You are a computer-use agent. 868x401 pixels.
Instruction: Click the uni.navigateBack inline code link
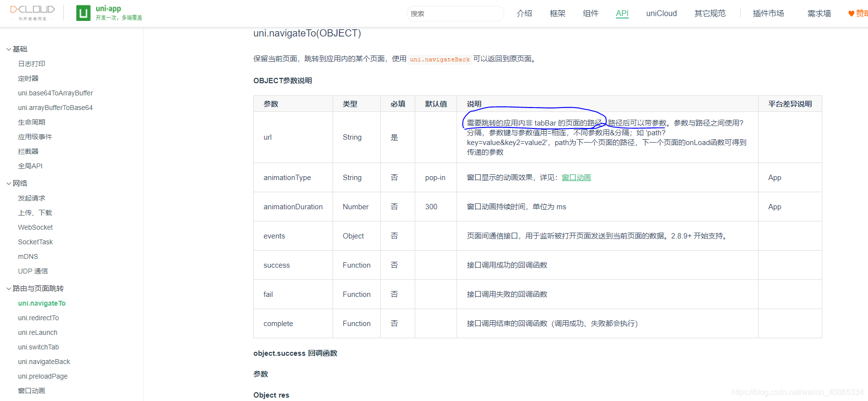pos(440,59)
